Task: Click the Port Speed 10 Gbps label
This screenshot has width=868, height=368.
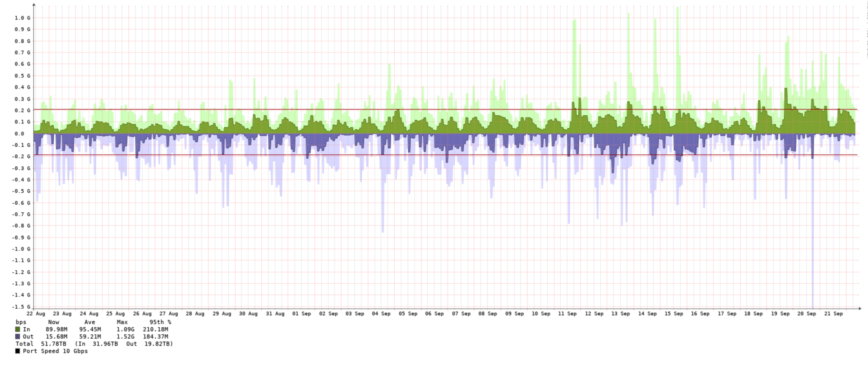Action: pyautogui.click(x=55, y=351)
